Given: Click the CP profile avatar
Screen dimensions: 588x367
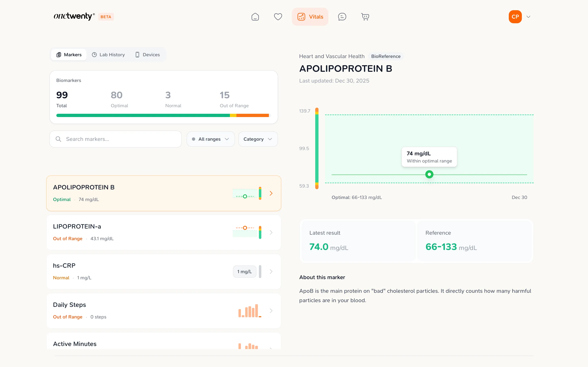Looking at the screenshot, I should (x=515, y=17).
